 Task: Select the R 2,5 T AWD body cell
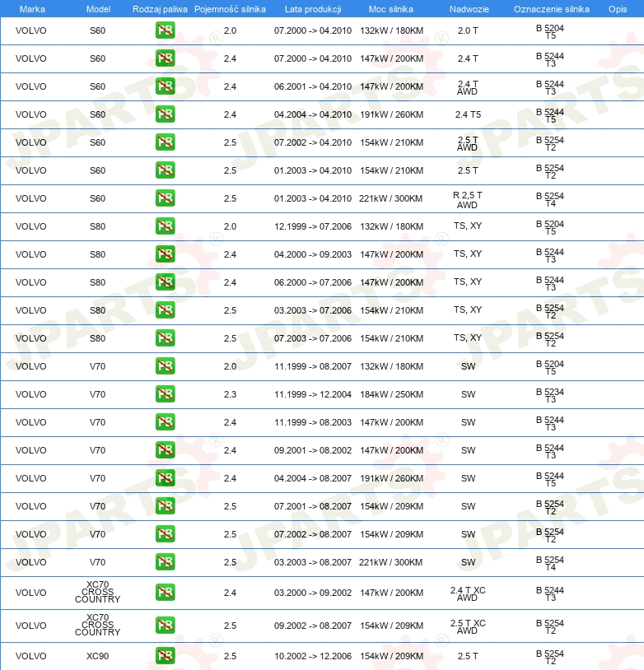[x=468, y=199]
